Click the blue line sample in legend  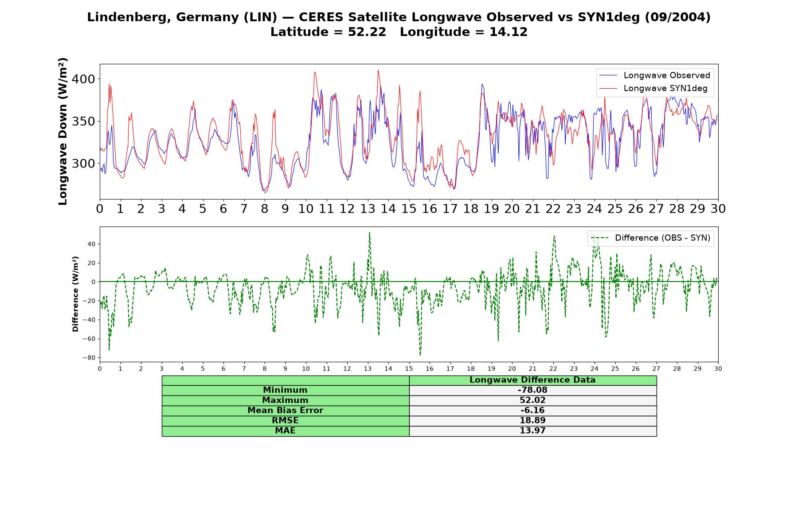[x=608, y=75]
